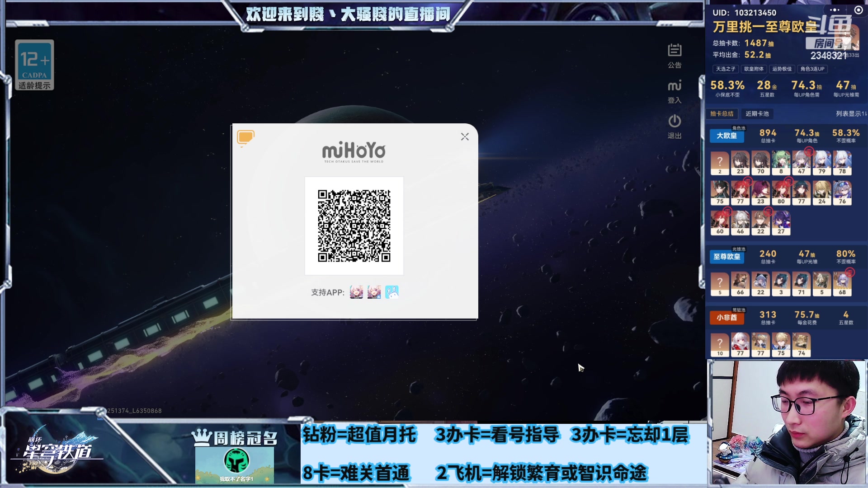Click the chat bubble icon on the QR dialog
This screenshot has width=868, height=488.
point(245,137)
